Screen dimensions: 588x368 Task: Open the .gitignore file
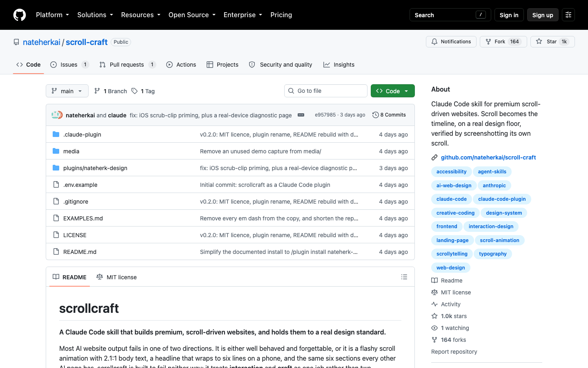[x=76, y=202]
